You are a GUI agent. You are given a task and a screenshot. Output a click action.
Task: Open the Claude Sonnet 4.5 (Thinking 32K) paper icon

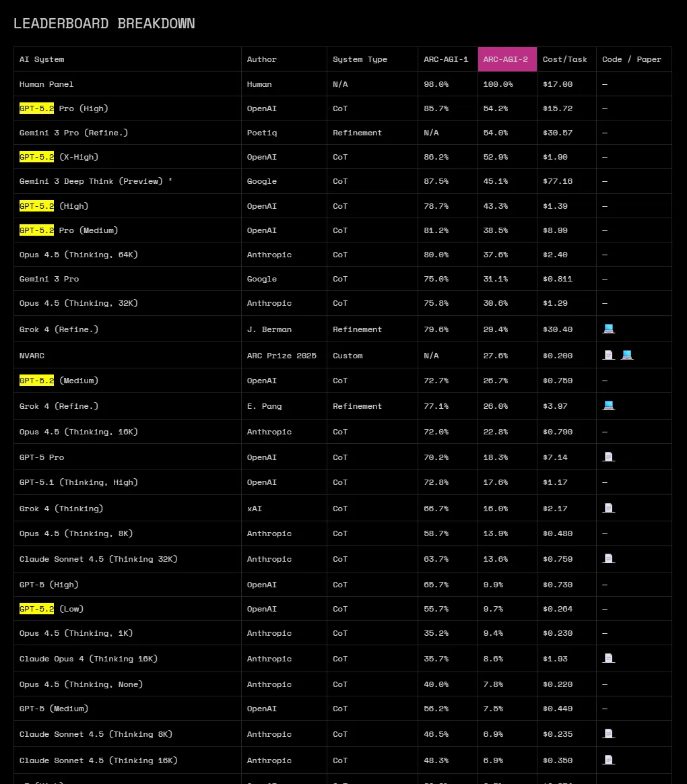click(609, 558)
